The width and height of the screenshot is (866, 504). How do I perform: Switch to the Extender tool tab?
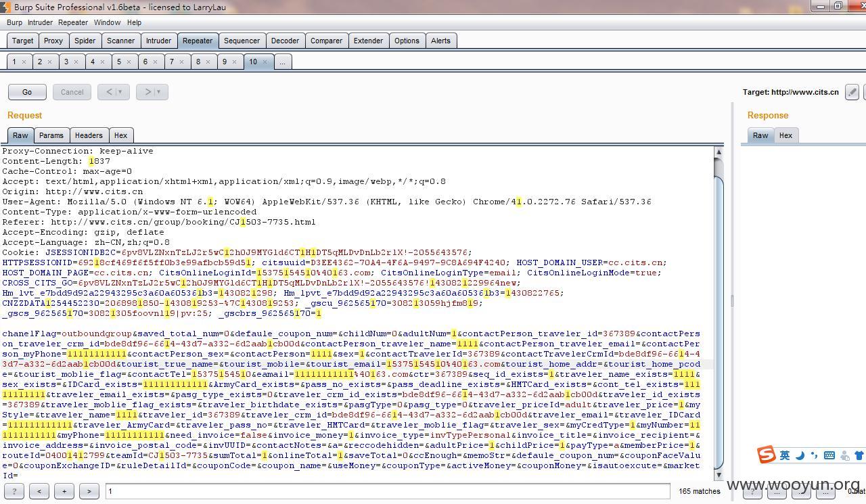(368, 41)
